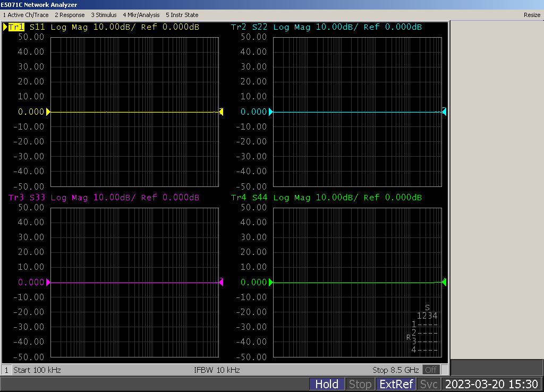
Task: Open the 1 Active Ch/Trace menu
Action: [25, 15]
